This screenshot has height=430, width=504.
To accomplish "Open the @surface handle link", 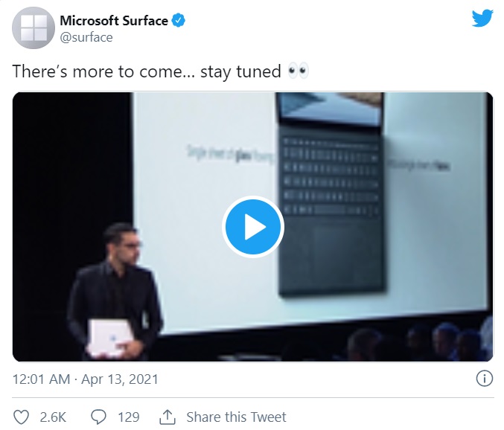I will click(x=86, y=37).
